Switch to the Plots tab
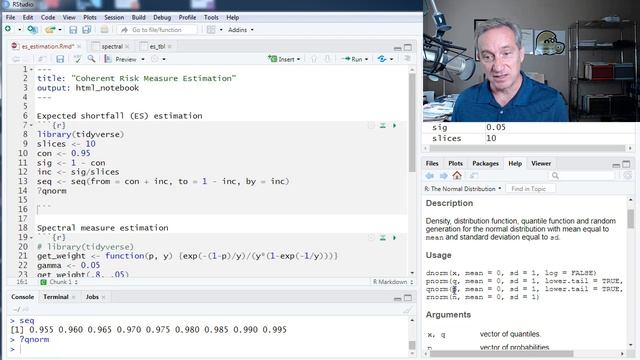 coord(456,163)
